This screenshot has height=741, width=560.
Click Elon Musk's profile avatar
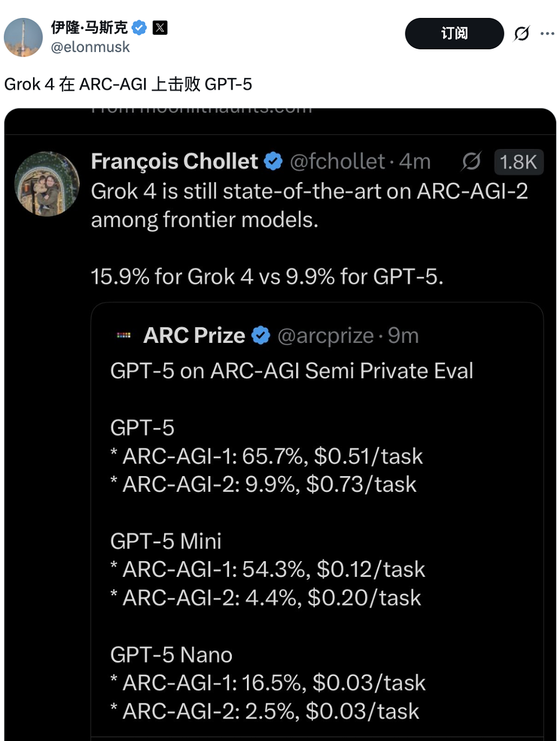24,38
